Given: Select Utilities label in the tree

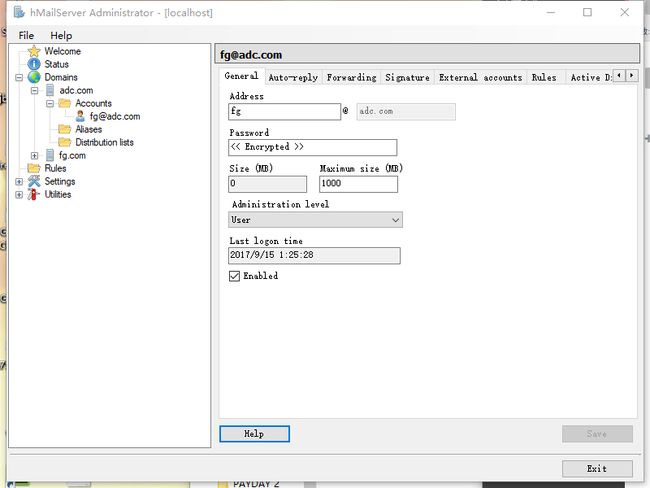Looking at the screenshot, I should click(x=58, y=194).
